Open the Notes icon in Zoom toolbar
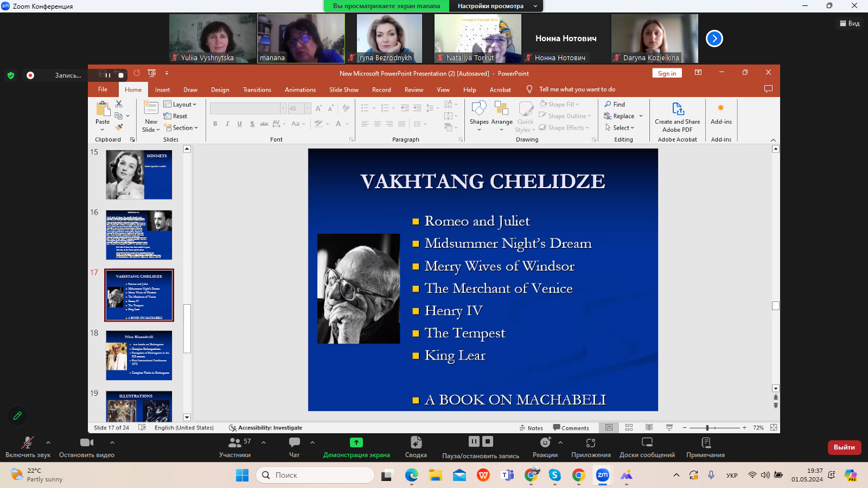Image resolution: width=868 pixels, height=488 pixels. [x=705, y=447]
